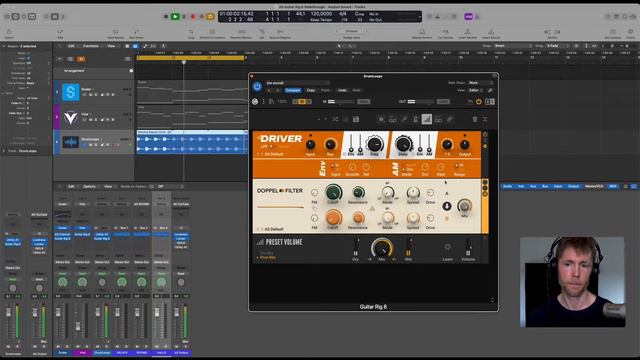Click the orange Cutoff knob in Doppel Filter
The height and width of the screenshot is (360, 640).
pyautogui.click(x=333, y=218)
